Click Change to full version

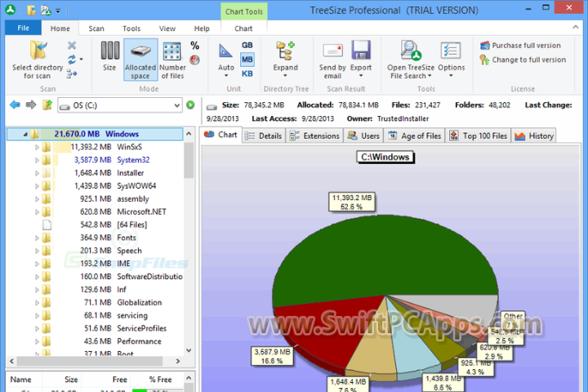(523, 60)
